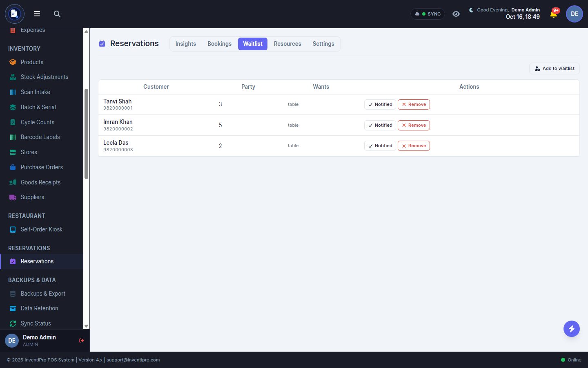588x368 pixels.
Task: Open Backups & Export
Action: (42, 294)
